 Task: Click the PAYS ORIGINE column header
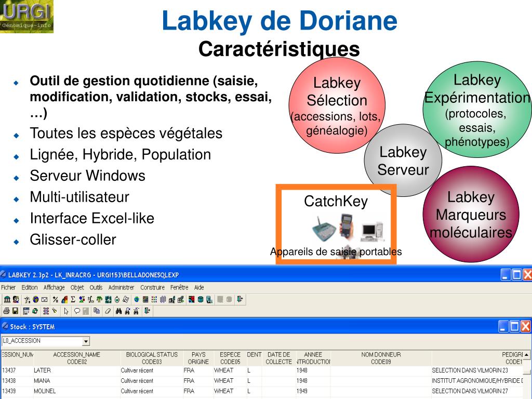tap(198, 358)
